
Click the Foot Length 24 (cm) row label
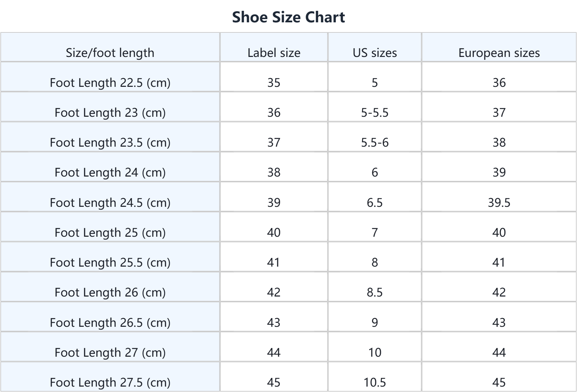[x=110, y=172]
